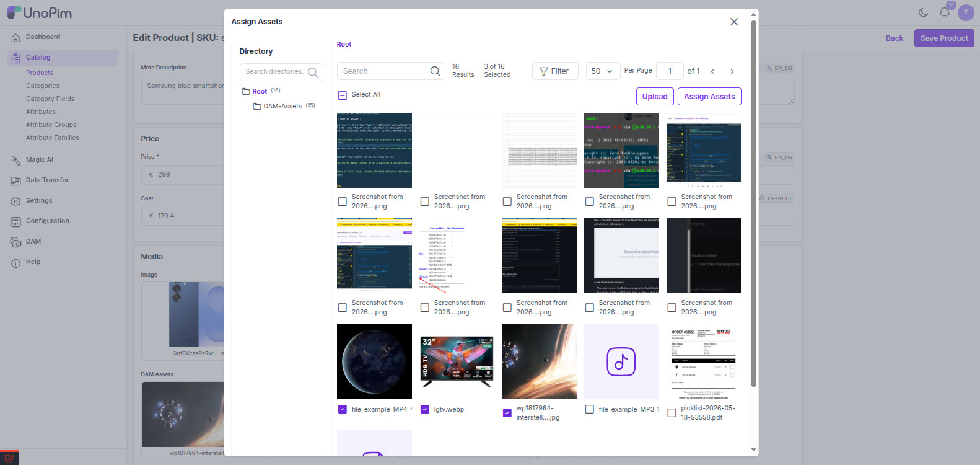Open the Configuration sidebar item
The height and width of the screenshot is (465, 980).
[x=47, y=221]
